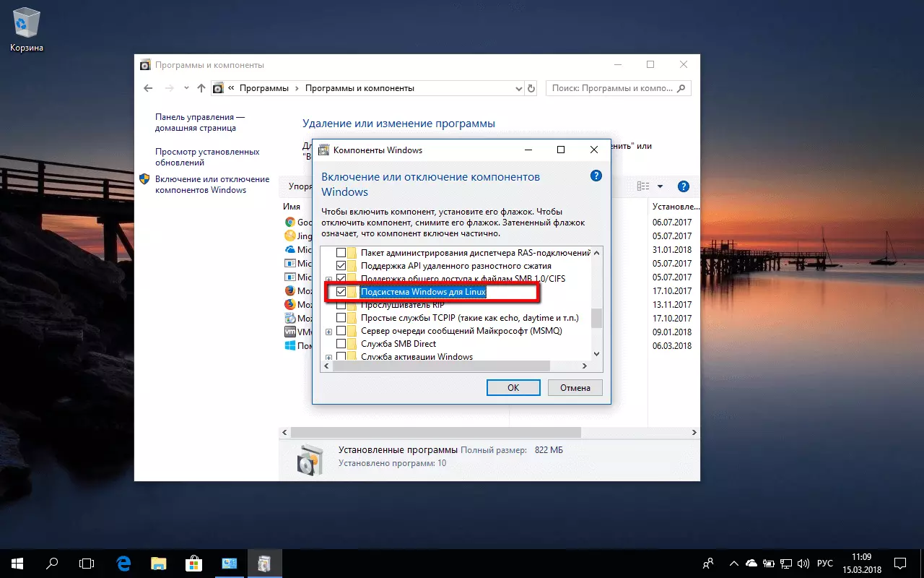Screen dimensions: 924x578
Task: Enable the Служба SMB Direct checkbox
Action: tap(341, 344)
